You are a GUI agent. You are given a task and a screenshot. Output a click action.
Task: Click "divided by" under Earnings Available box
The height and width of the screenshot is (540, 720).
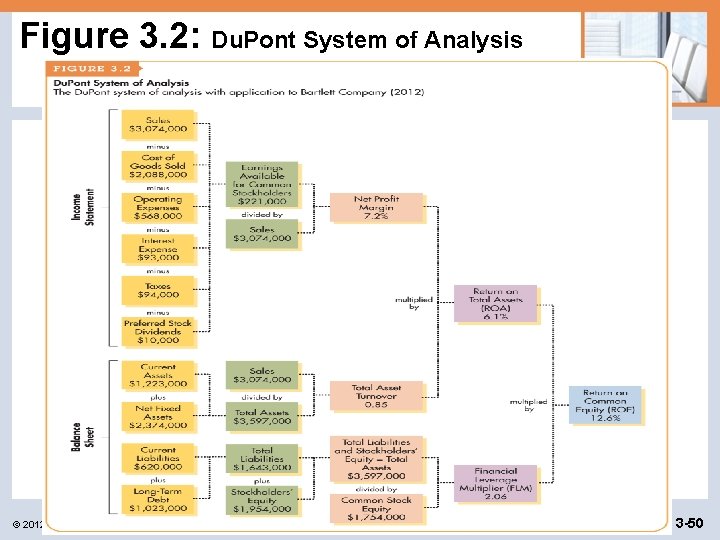(262, 214)
